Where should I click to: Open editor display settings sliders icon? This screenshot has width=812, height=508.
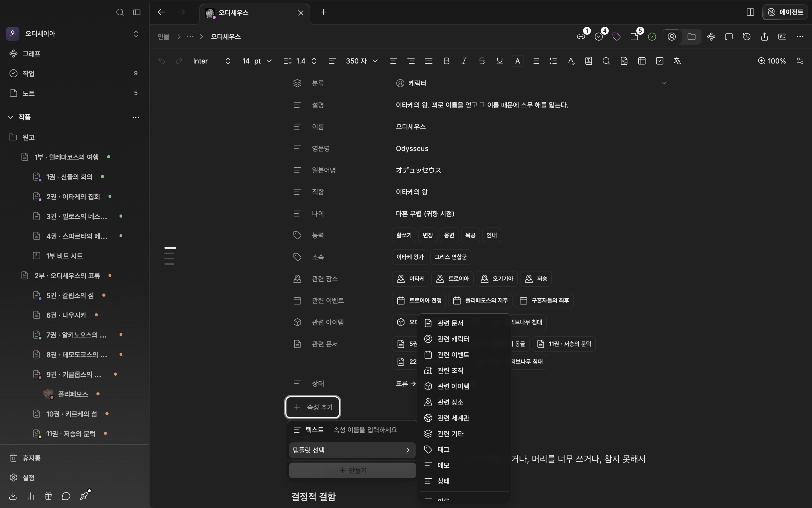pyautogui.click(x=800, y=61)
